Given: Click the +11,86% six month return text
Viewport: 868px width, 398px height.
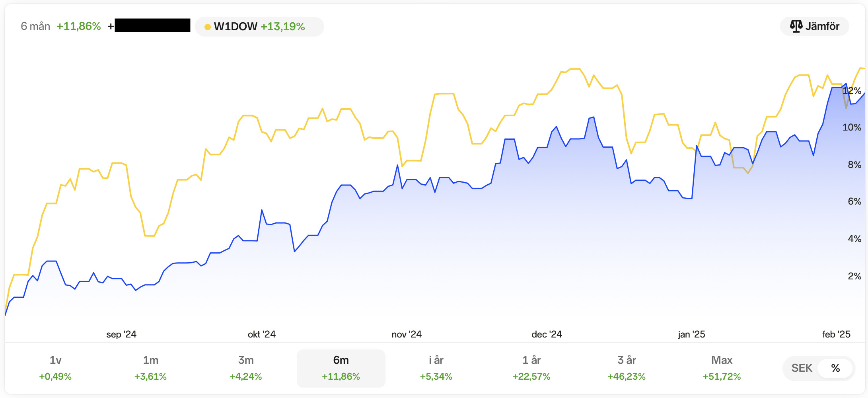Looking at the screenshot, I should pyautogui.click(x=79, y=26).
